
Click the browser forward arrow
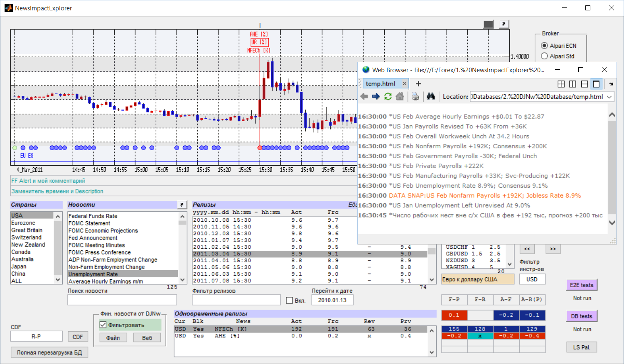pyautogui.click(x=376, y=97)
